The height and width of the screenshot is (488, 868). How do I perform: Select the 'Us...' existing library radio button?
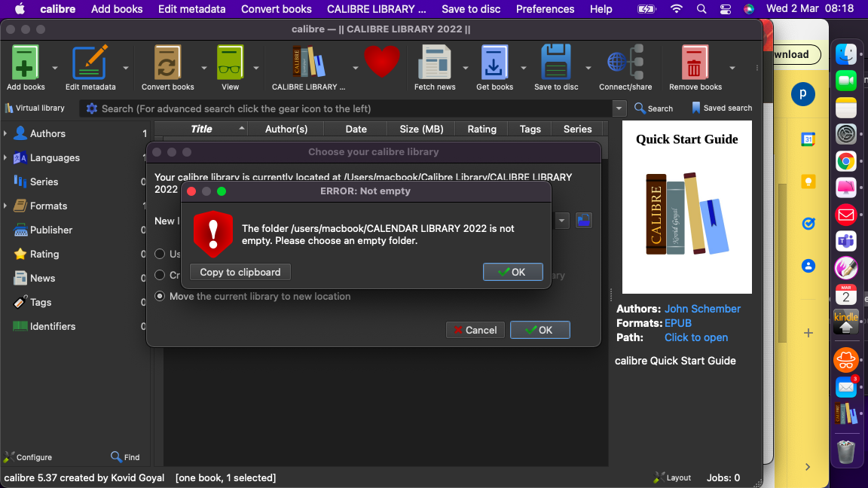point(160,254)
